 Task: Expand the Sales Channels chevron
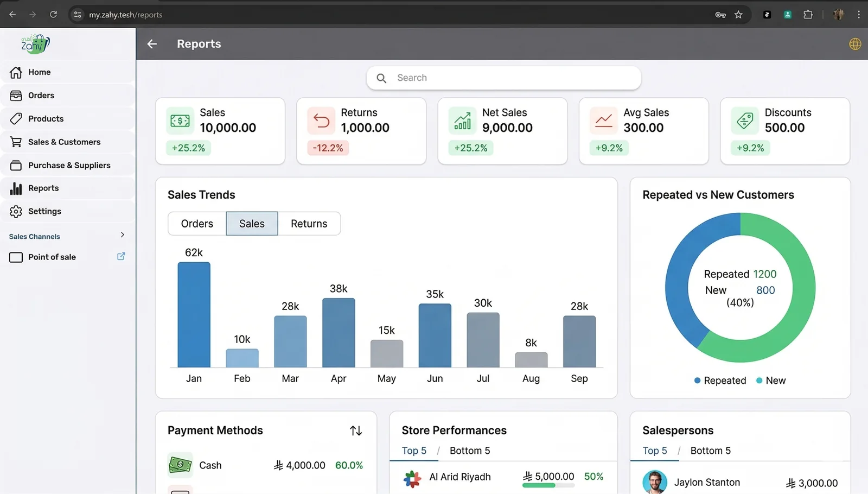122,235
